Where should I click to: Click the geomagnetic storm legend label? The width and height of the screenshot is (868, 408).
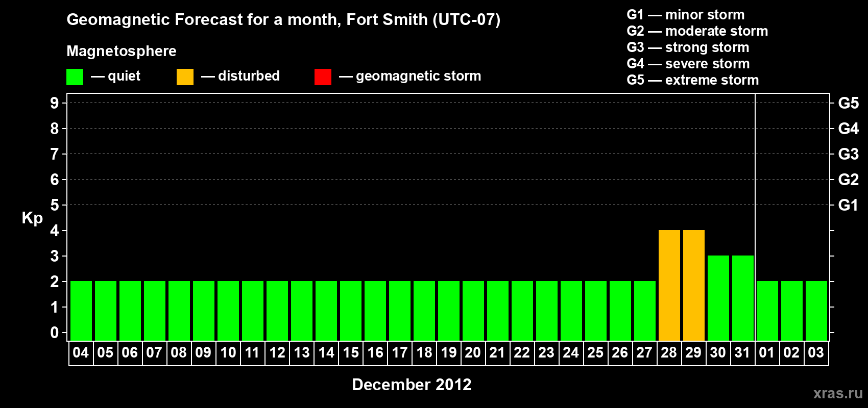[419, 76]
